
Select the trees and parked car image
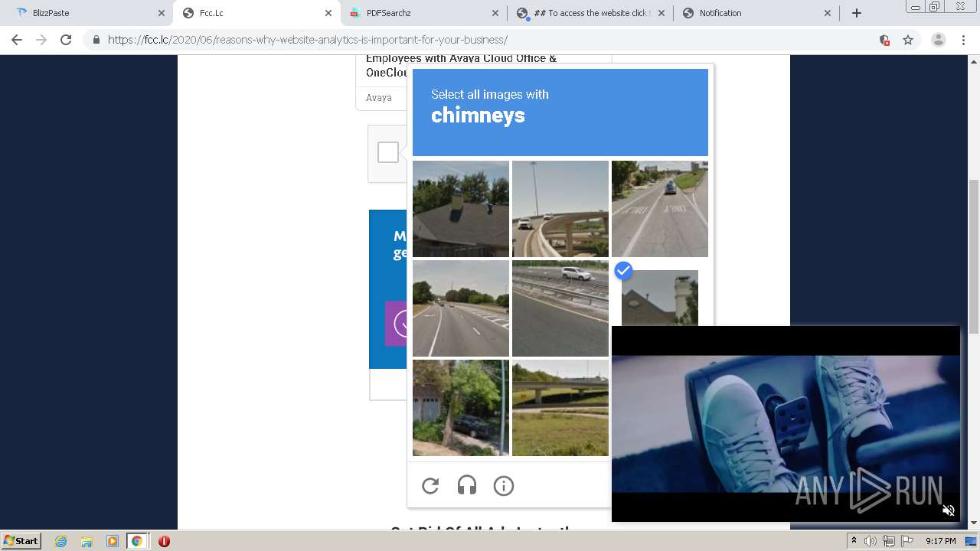pyautogui.click(x=461, y=408)
